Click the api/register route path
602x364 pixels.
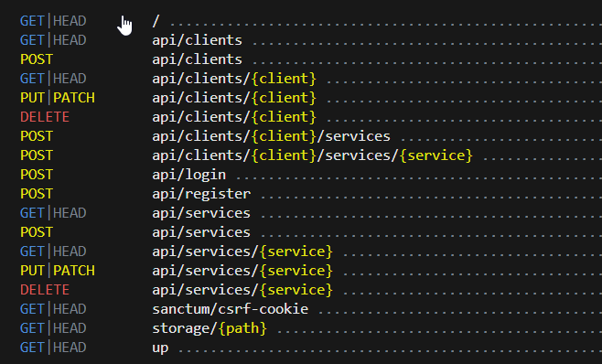(x=201, y=194)
